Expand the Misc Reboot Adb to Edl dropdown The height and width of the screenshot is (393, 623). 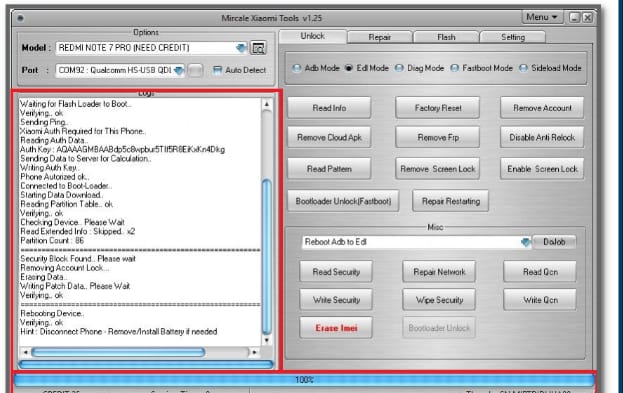(525, 242)
